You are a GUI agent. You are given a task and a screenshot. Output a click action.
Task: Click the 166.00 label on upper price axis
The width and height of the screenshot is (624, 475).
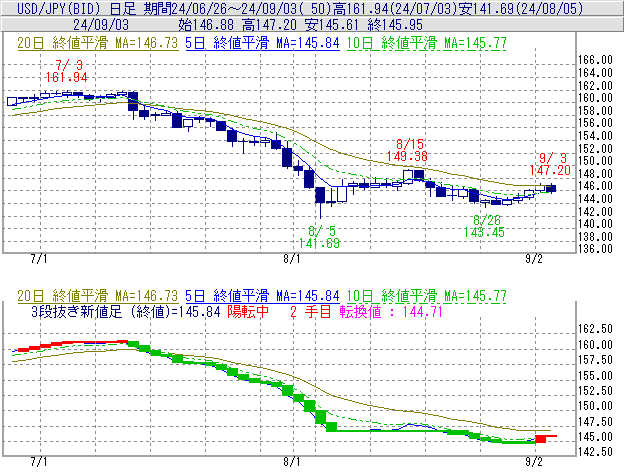click(595, 60)
